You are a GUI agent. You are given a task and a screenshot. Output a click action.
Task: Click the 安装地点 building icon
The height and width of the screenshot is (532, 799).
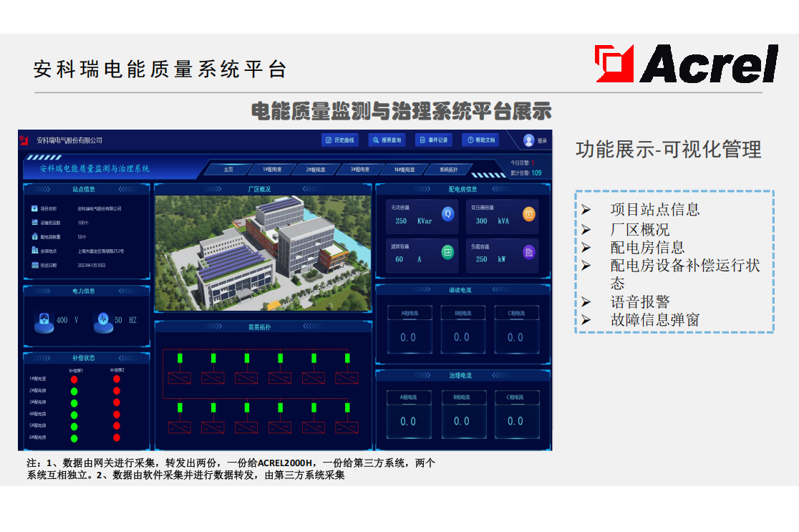pos(34,250)
